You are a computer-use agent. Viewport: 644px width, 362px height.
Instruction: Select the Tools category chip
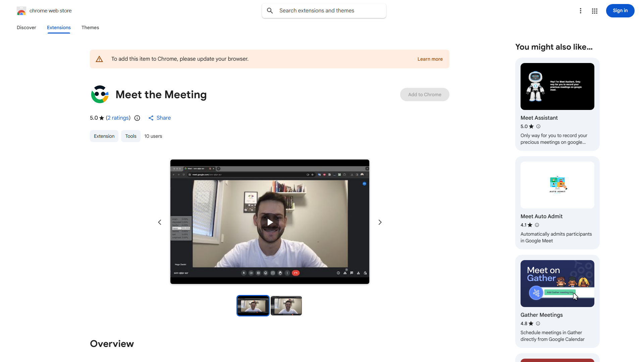pyautogui.click(x=130, y=136)
